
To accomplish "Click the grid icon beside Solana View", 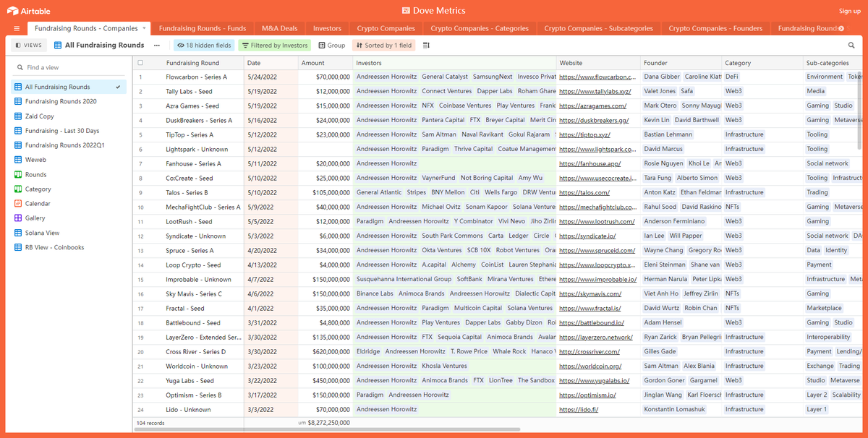I will click(x=18, y=233).
